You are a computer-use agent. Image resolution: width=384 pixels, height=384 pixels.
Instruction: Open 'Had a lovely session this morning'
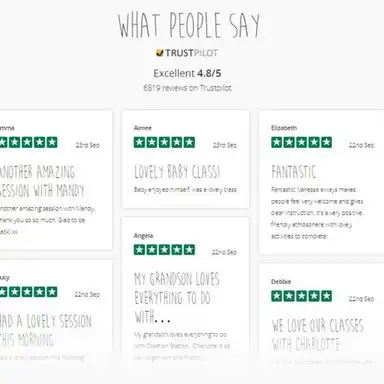tap(46, 330)
